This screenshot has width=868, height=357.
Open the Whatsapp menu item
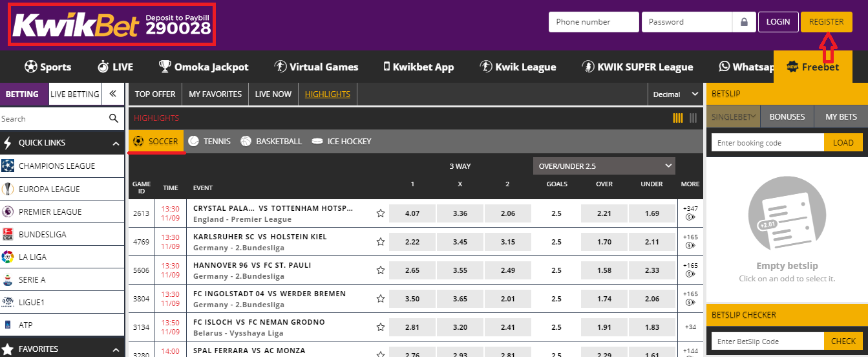pos(745,67)
